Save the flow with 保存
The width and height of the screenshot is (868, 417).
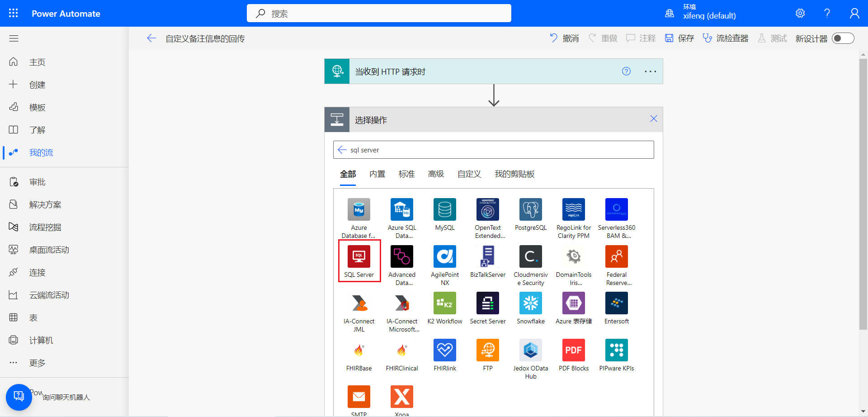[x=679, y=38]
